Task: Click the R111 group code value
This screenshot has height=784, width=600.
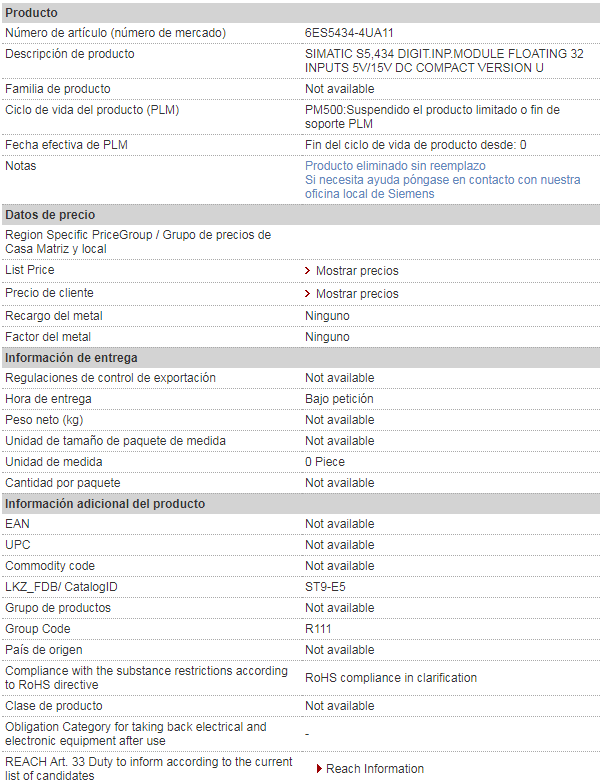Action: [318, 628]
